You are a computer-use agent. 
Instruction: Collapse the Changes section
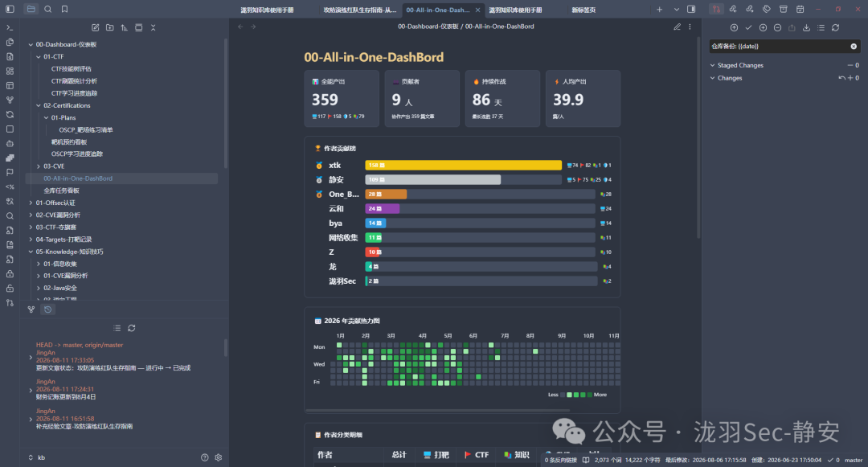[x=712, y=78]
